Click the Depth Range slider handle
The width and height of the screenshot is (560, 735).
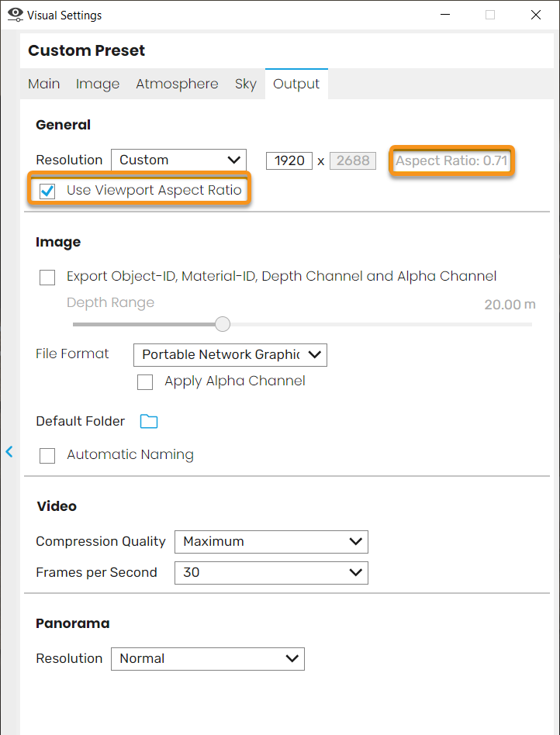(x=223, y=324)
